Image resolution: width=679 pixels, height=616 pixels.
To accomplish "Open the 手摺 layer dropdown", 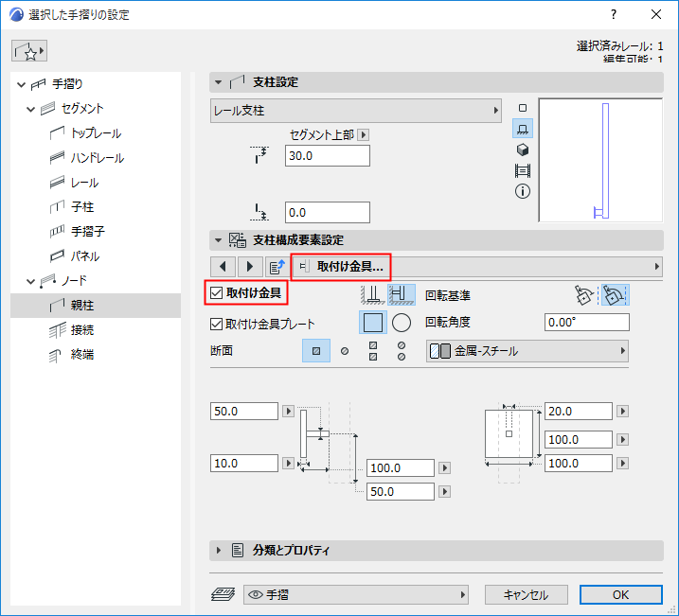I will point(356,595).
